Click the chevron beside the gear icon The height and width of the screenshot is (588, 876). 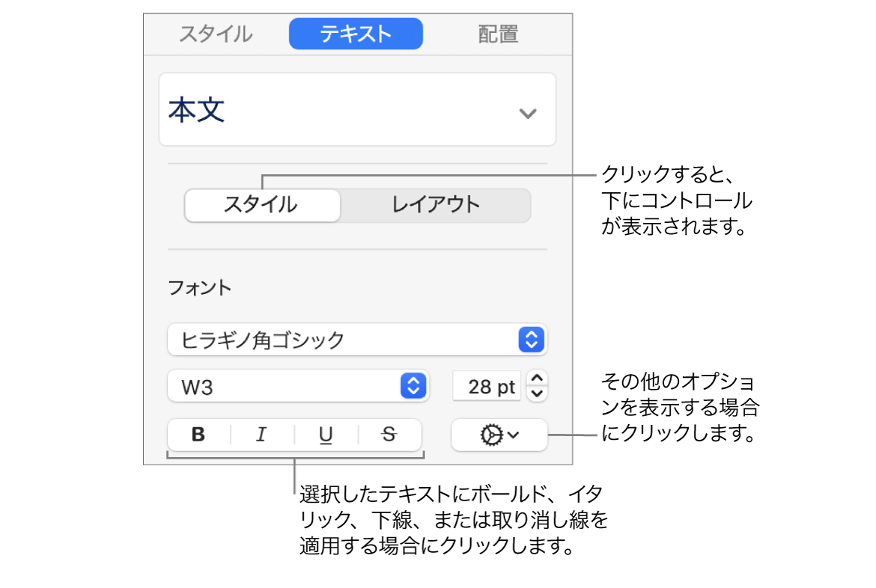click(514, 435)
